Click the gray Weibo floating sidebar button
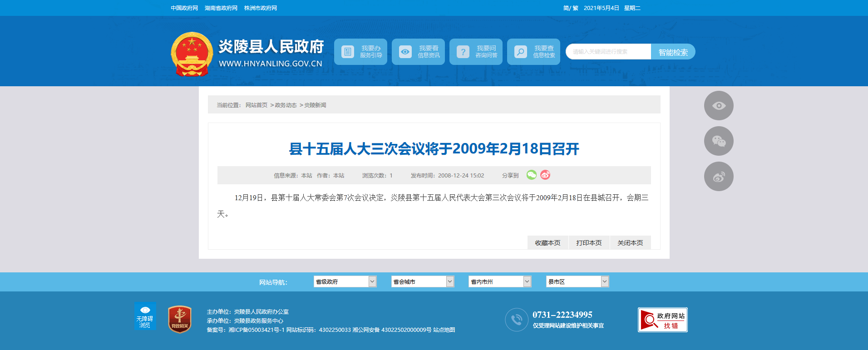 pos(719,177)
